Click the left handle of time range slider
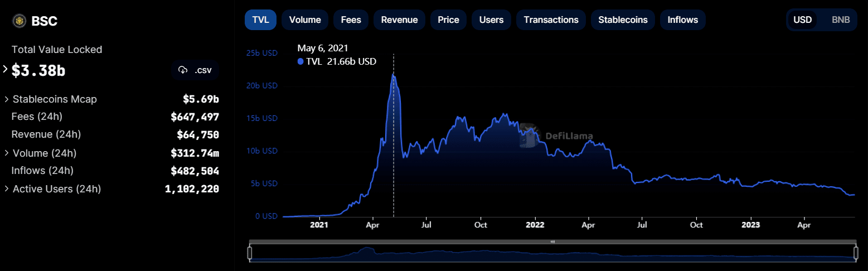This screenshot has height=271, width=868. pos(250,254)
